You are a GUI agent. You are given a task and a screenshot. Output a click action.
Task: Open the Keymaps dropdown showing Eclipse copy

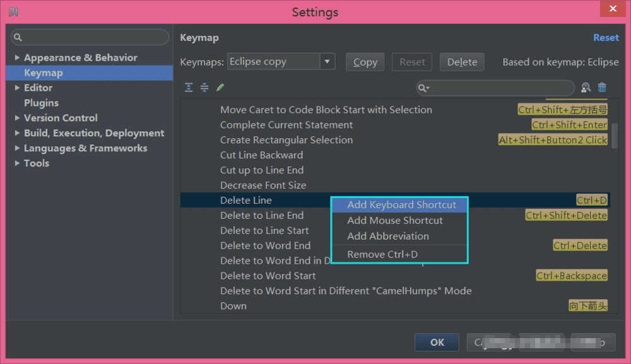[327, 62]
